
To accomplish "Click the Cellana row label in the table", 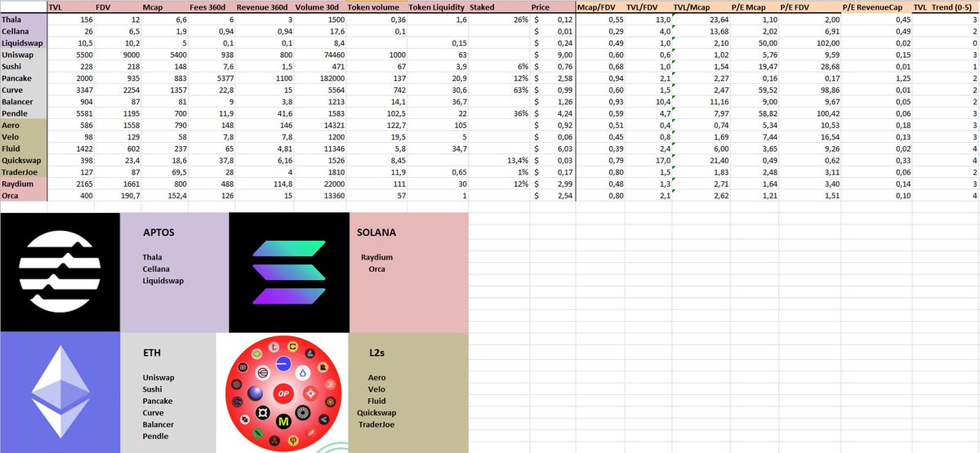I will (24, 30).
